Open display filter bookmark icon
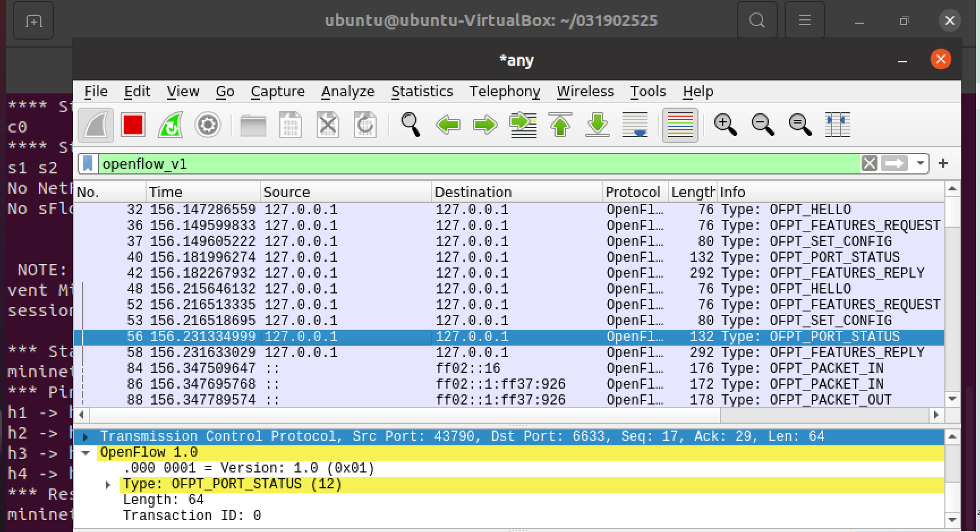Viewport: 980px width, 532px height. pos(88,164)
